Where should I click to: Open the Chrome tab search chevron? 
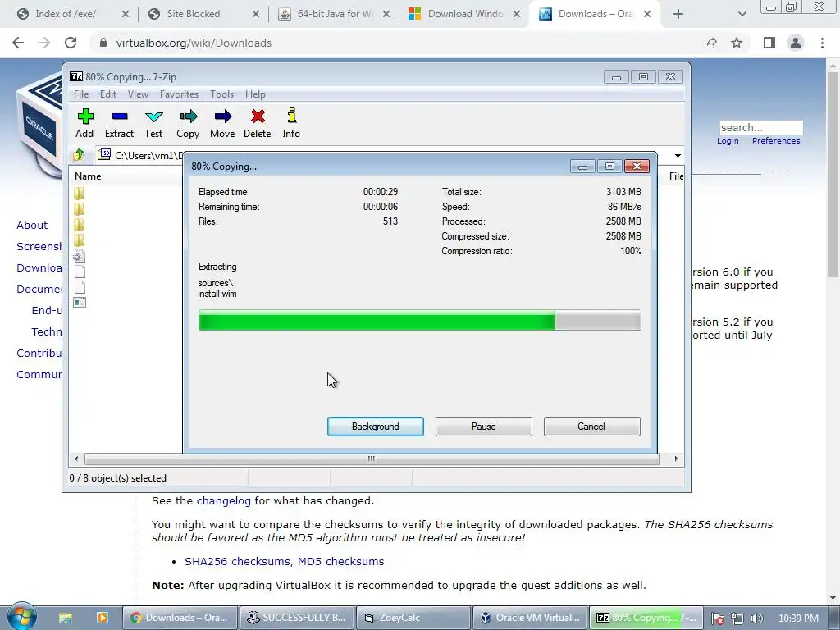coord(742,14)
